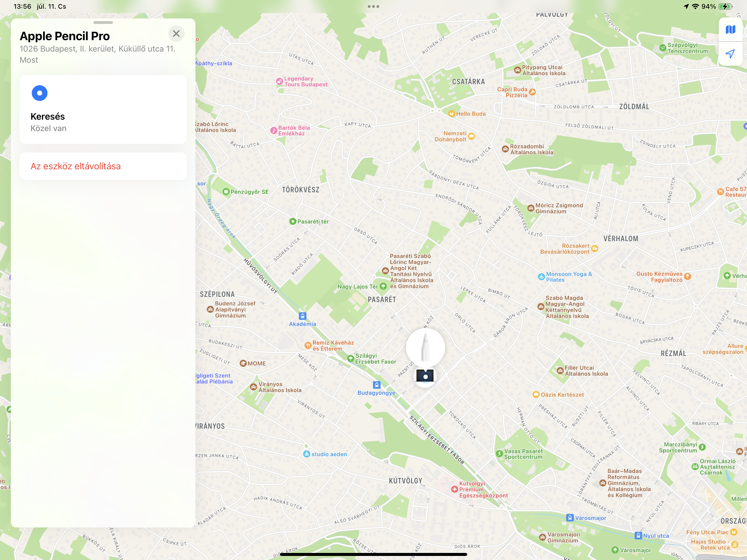This screenshot has height=560, width=747.
Task: Select the Hello Buda map marker
Action: point(451,114)
